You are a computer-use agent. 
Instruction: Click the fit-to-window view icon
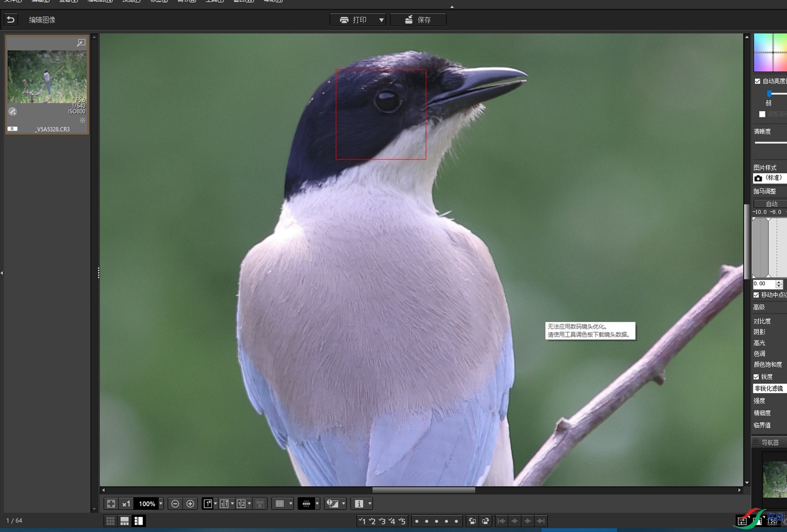111,504
